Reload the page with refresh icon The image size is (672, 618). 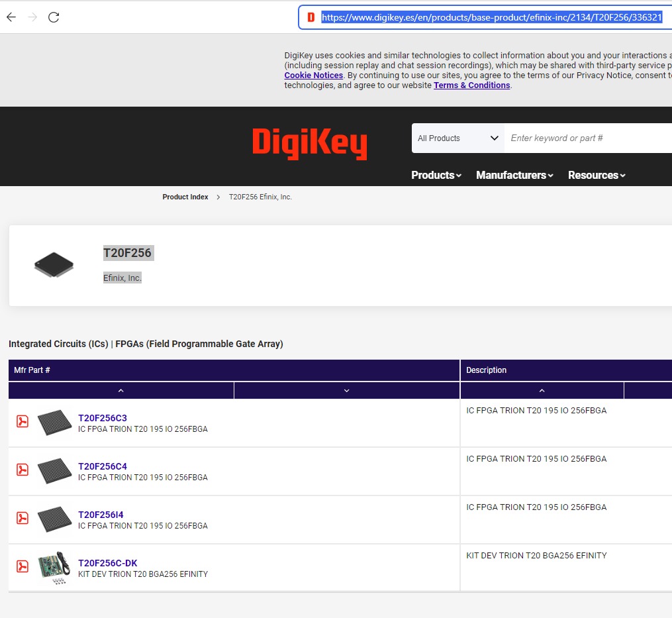tap(54, 17)
